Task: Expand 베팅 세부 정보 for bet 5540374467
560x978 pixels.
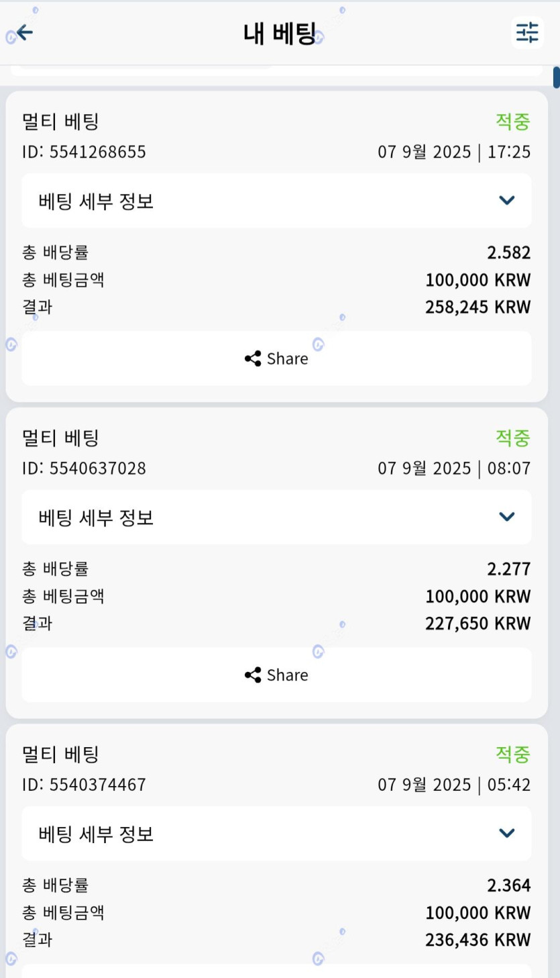Action: tap(276, 833)
